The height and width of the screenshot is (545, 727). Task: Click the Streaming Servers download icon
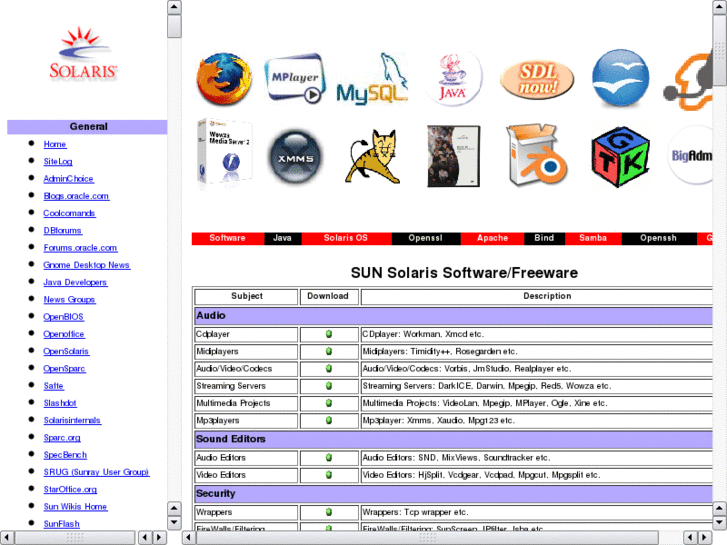click(x=329, y=385)
